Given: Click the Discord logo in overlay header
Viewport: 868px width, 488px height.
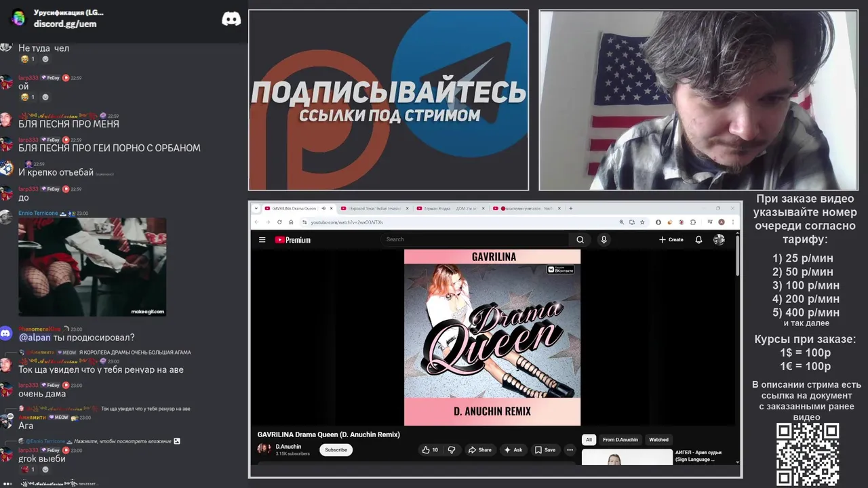Looking at the screenshot, I should point(231,19).
